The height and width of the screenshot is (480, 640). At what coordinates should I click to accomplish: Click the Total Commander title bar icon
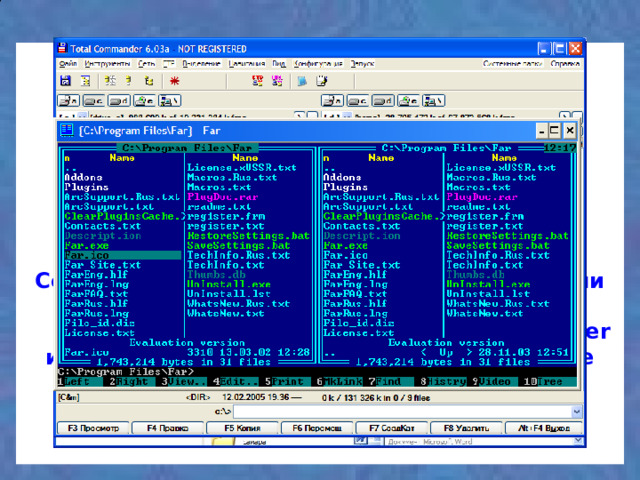tap(62, 48)
